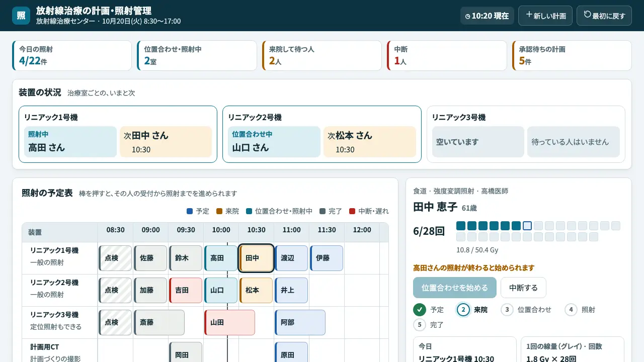Select 松本 bar in schedule
Viewport: 644px width, 362px height.
256,290
